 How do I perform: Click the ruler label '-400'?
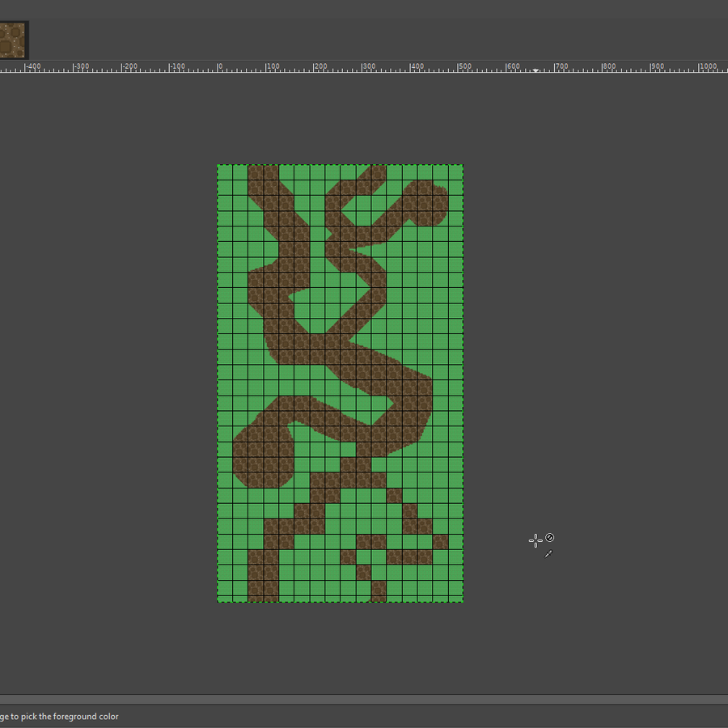click(33, 66)
